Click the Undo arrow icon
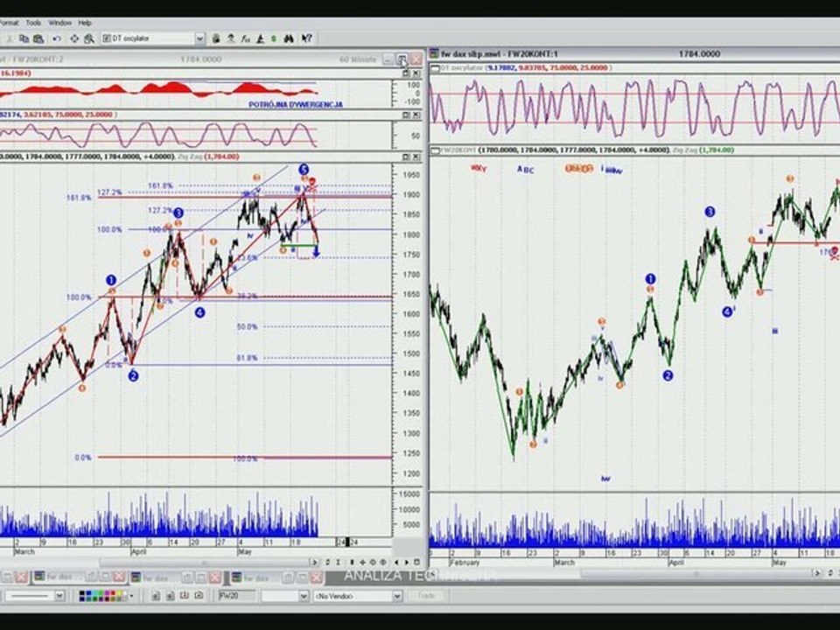840x630 pixels. [56, 38]
